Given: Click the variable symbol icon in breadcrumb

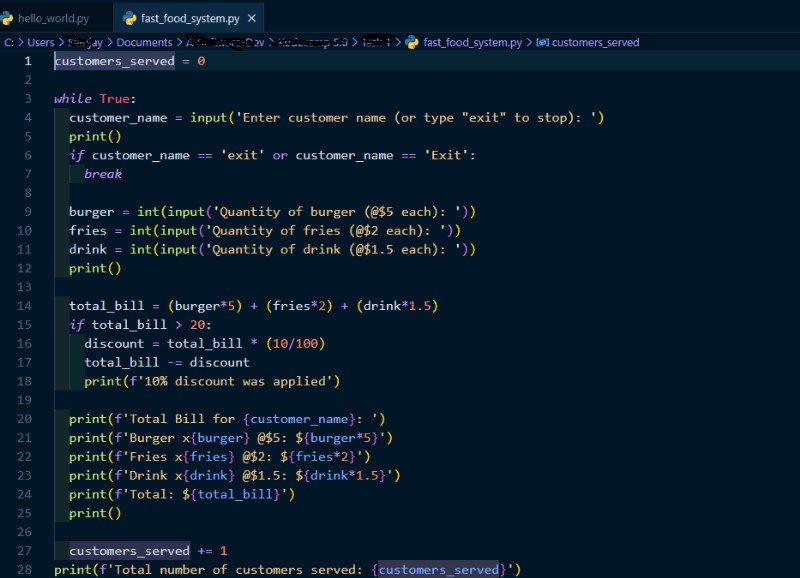Looking at the screenshot, I should click(x=542, y=42).
